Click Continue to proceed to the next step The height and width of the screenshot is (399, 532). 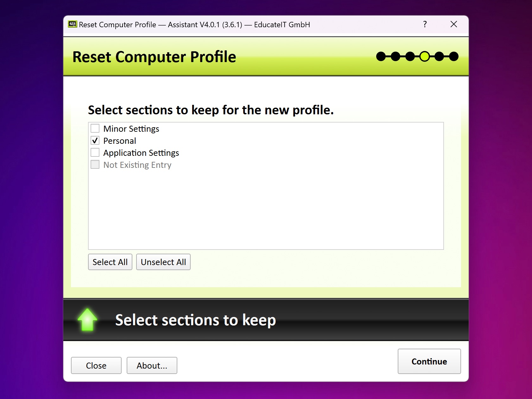pos(429,361)
